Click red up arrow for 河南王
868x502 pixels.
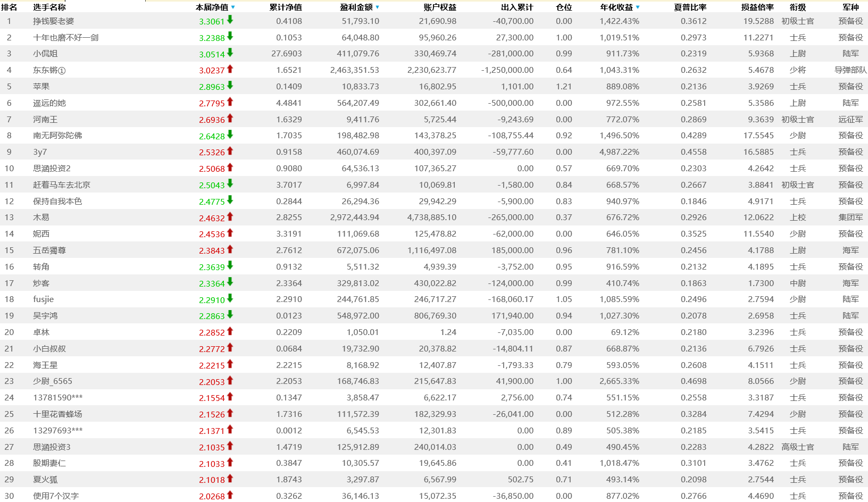tap(230, 118)
